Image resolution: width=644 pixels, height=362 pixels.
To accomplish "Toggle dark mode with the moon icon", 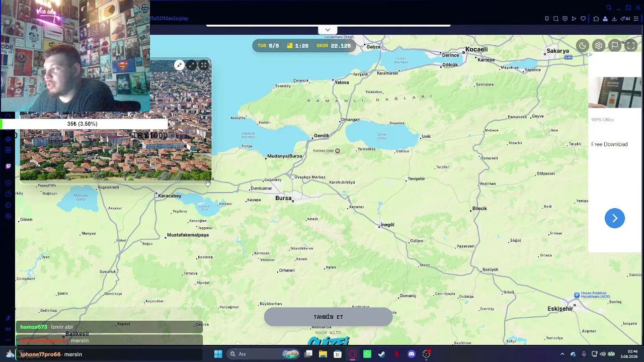I will pos(583,46).
